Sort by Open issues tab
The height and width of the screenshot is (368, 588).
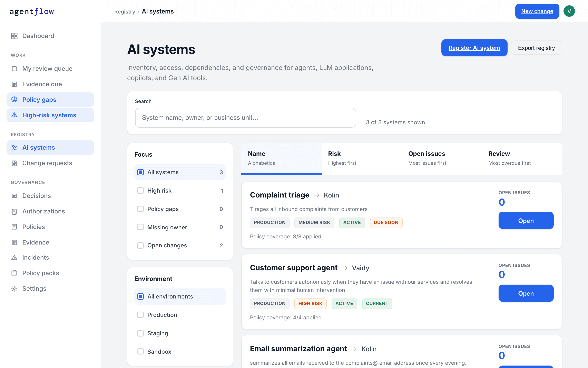pos(442,158)
